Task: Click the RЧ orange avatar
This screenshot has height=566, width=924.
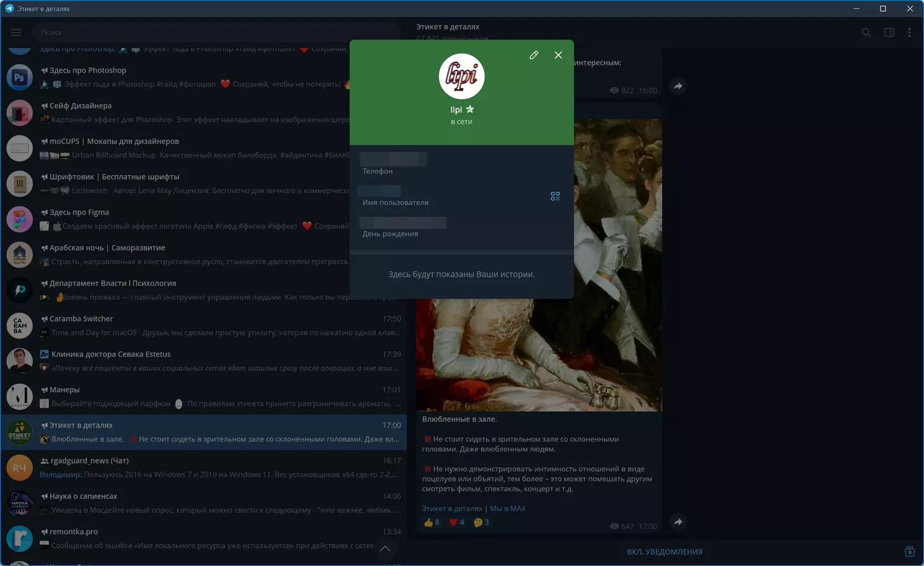Action: [19, 468]
